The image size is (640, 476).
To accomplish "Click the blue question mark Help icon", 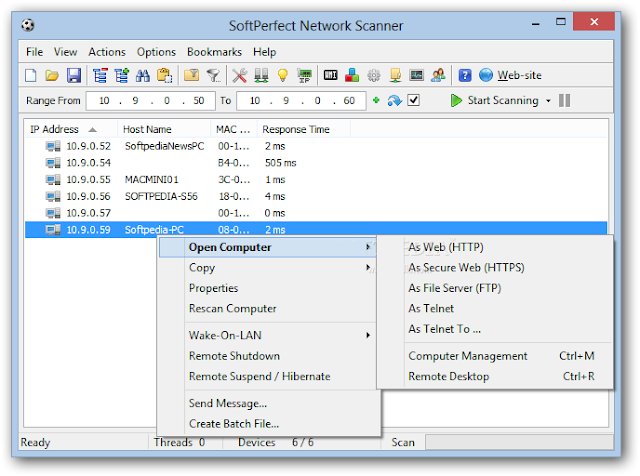I will pyautogui.click(x=465, y=76).
